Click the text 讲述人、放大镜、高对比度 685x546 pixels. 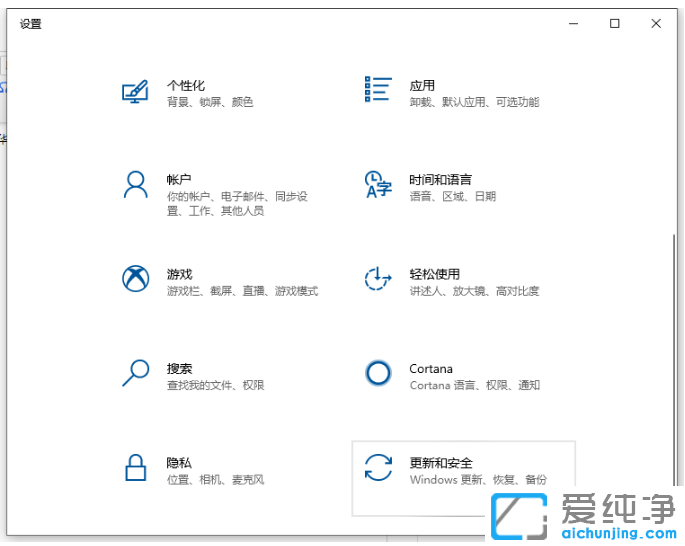click(474, 291)
